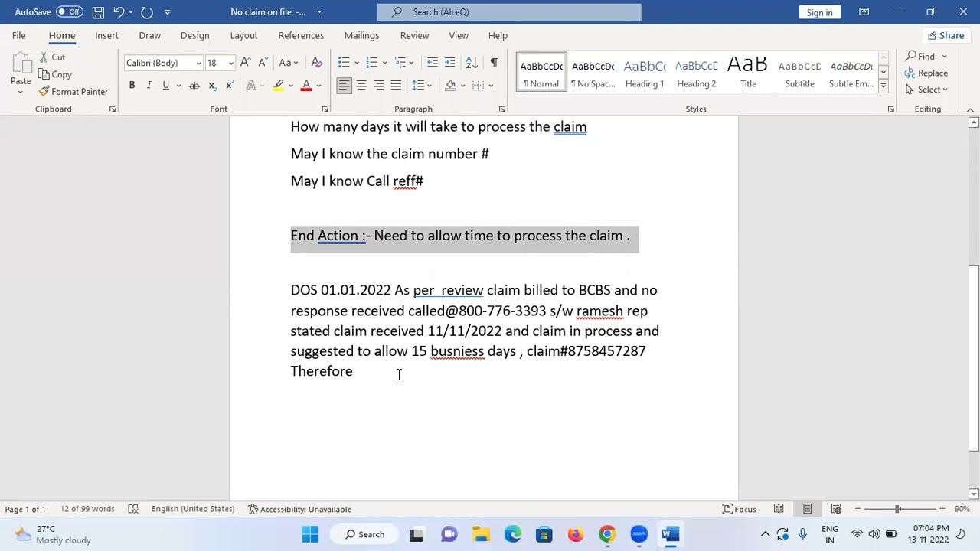This screenshot has width=980, height=551.
Task: Click the zoom slider handle
Action: pyautogui.click(x=897, y=509)
